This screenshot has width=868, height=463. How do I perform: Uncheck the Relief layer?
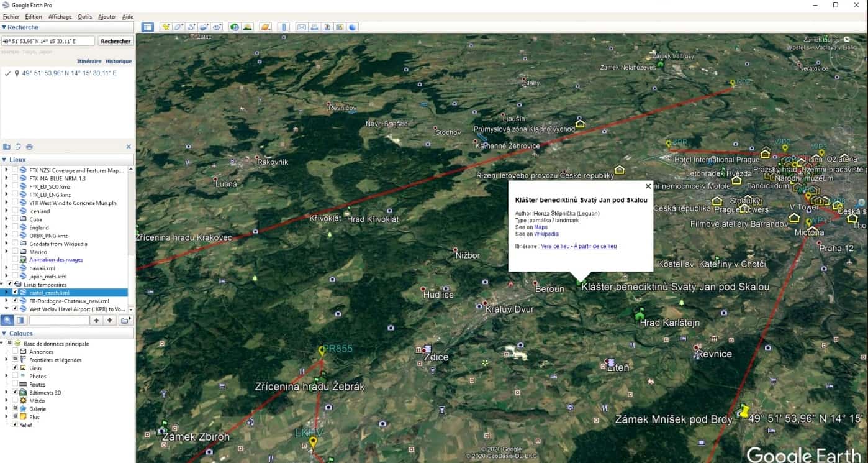tap(16, 425)
